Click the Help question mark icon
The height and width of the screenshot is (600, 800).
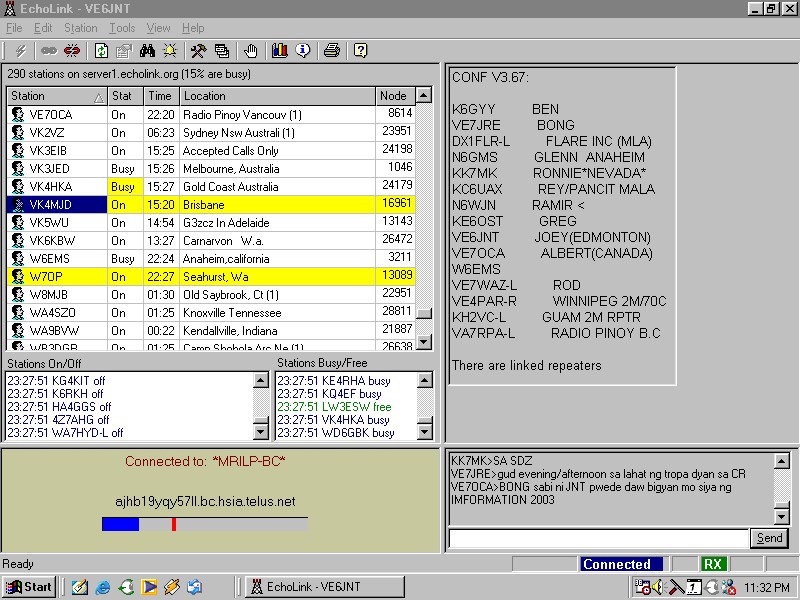point(360,50)
